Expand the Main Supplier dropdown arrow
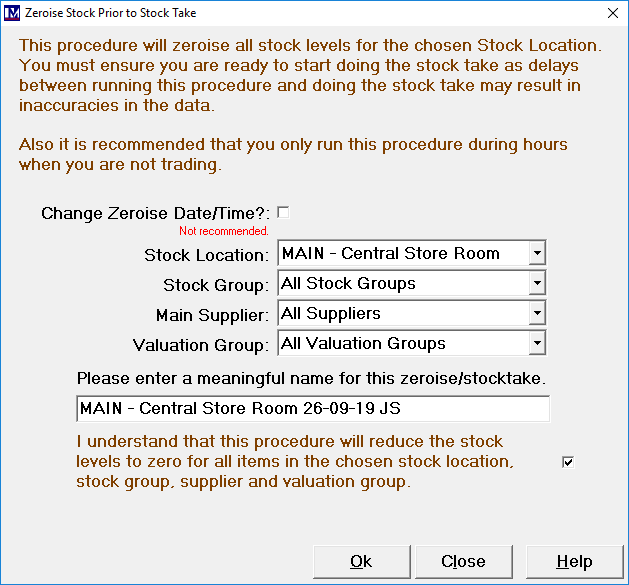 537,314
